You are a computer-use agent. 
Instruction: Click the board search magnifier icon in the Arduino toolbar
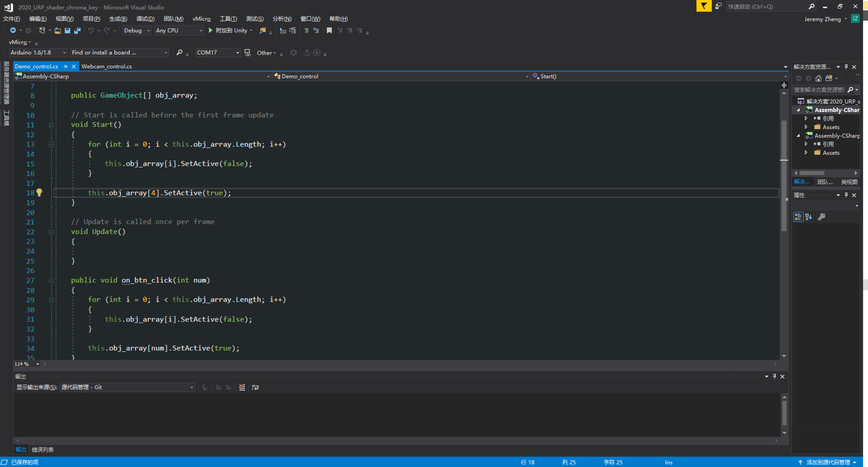coord(180,53)
